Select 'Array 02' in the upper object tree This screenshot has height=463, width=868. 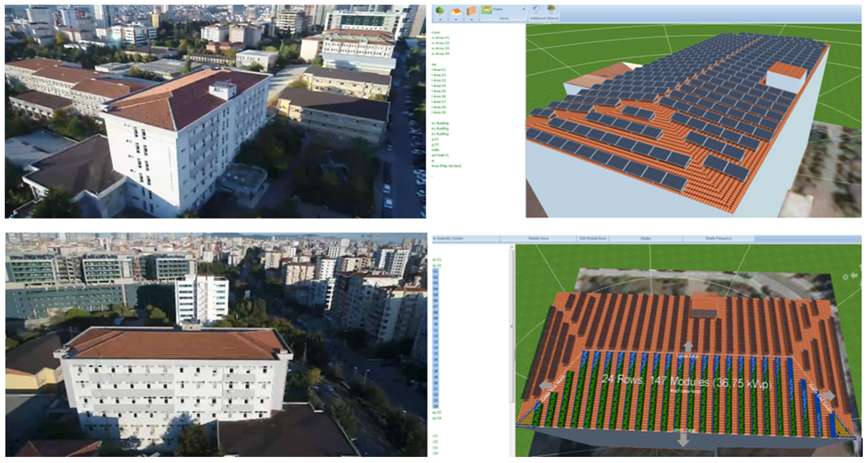441,43
